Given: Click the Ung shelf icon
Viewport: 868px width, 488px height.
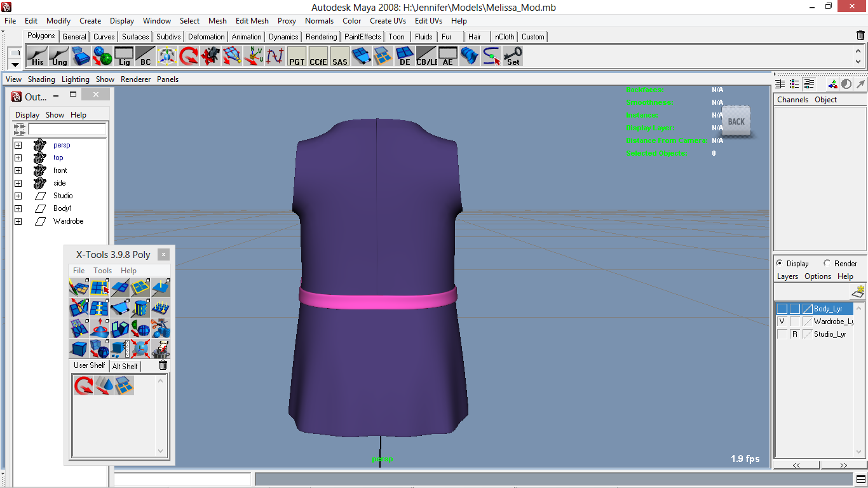Looking at the screenshot, I should [59, 57].
